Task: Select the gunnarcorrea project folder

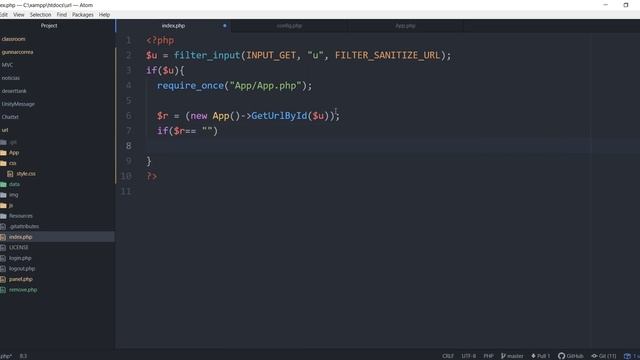Action: [18, 52]
